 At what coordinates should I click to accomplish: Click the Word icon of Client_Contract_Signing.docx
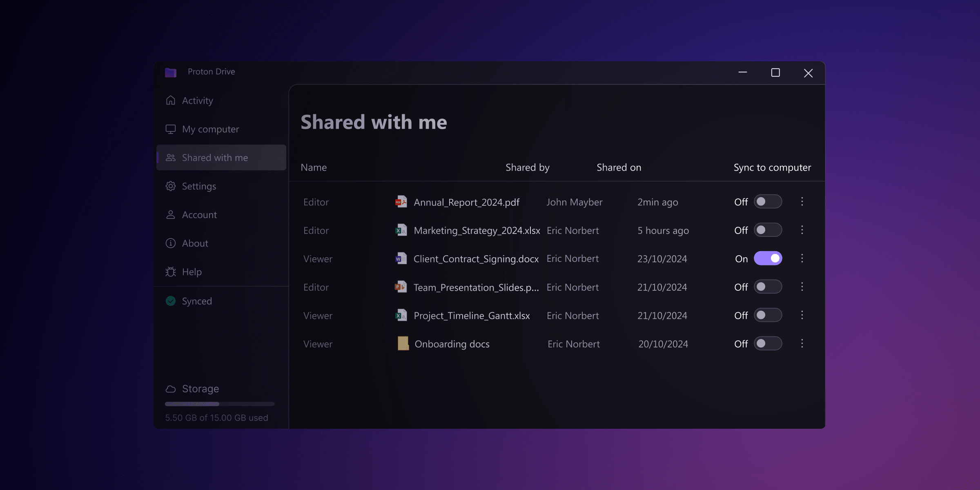401,258
